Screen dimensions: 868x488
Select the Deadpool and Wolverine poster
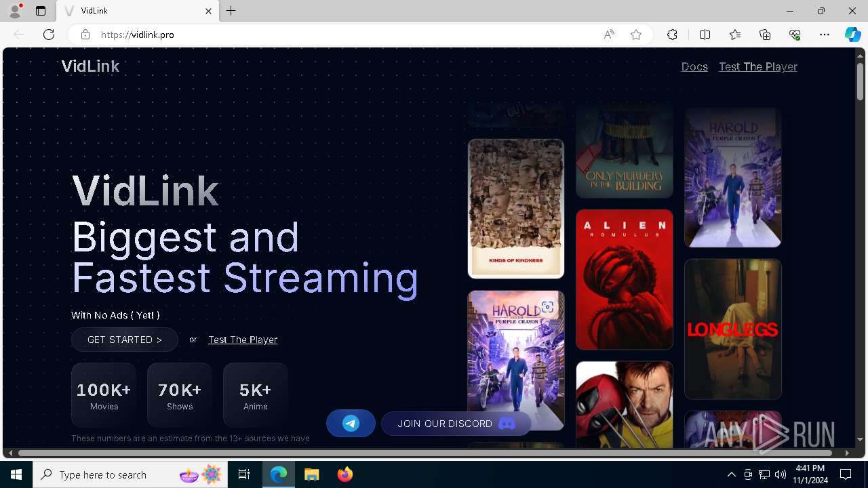[625, 405]
